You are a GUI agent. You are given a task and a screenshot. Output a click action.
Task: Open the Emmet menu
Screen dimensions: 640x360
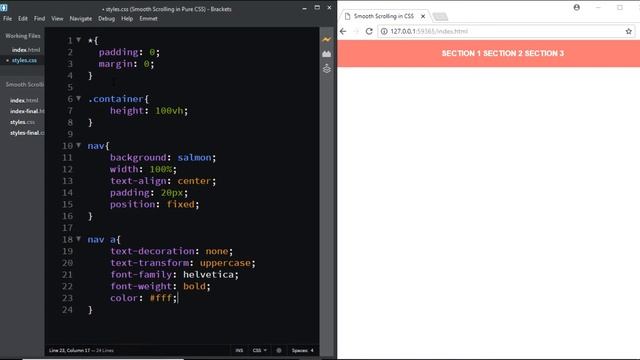click(148, 18)
